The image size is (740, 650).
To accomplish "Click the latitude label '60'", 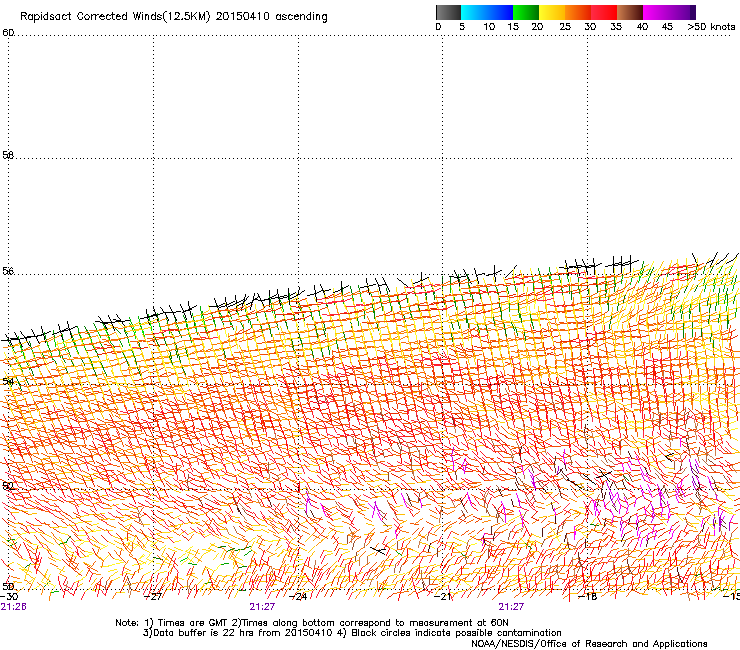I will pyautogui.click(x=8, y=33).
